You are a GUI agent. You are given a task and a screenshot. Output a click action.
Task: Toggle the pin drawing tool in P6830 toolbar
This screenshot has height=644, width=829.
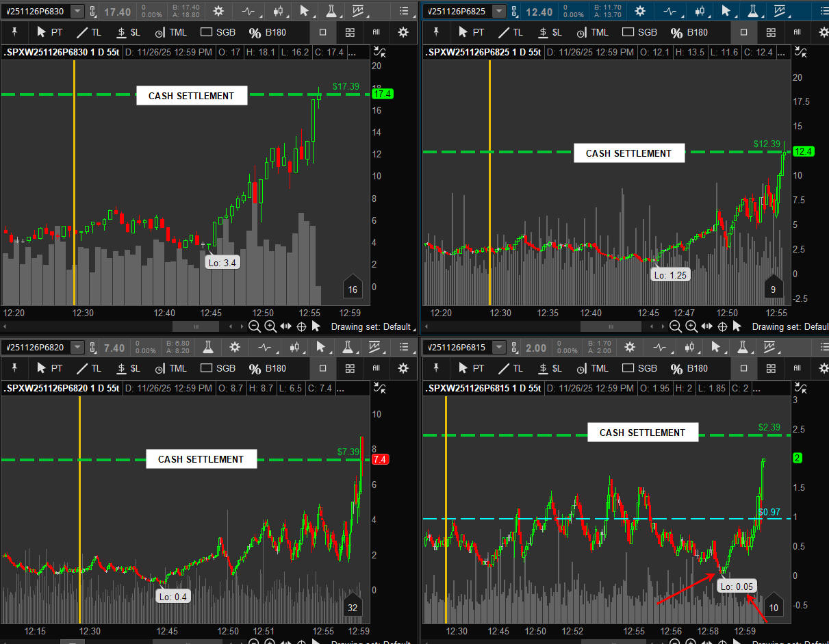(x=14, y=32)
